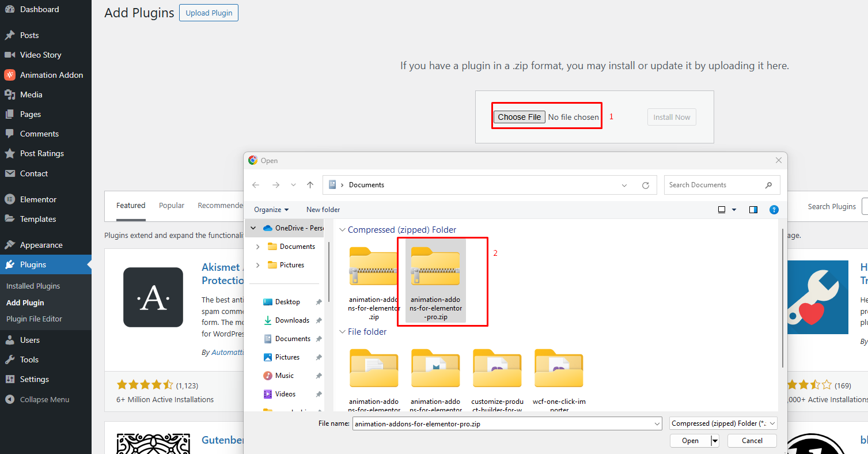
Task: Click the Open button in dialog
Action: [x=691, y=441]
